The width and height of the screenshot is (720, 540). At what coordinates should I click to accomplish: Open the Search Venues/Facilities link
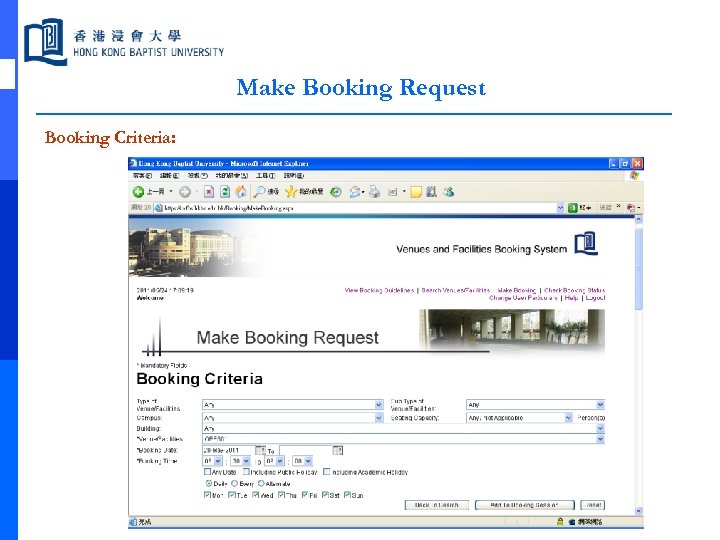click(x=456, y=290)
